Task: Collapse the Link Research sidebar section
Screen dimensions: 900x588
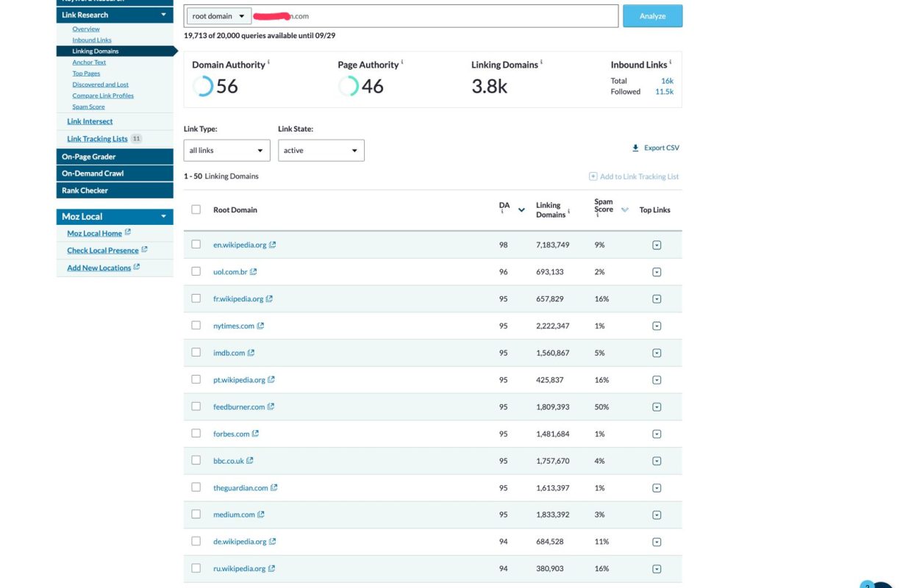Action: (163, 15)
